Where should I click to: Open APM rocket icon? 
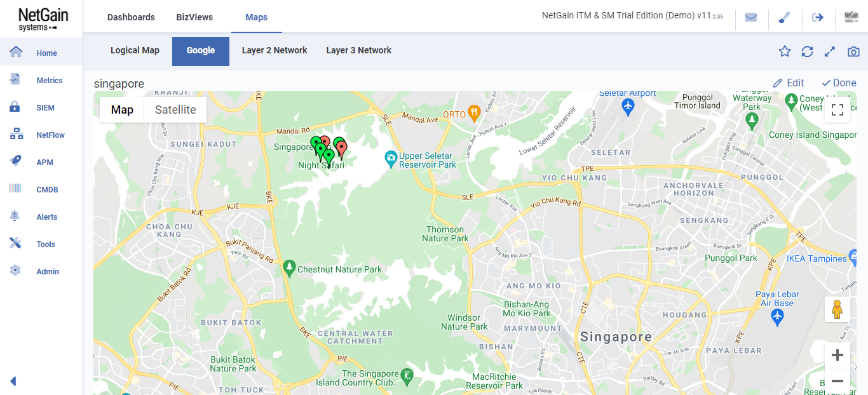pos(15,161)
